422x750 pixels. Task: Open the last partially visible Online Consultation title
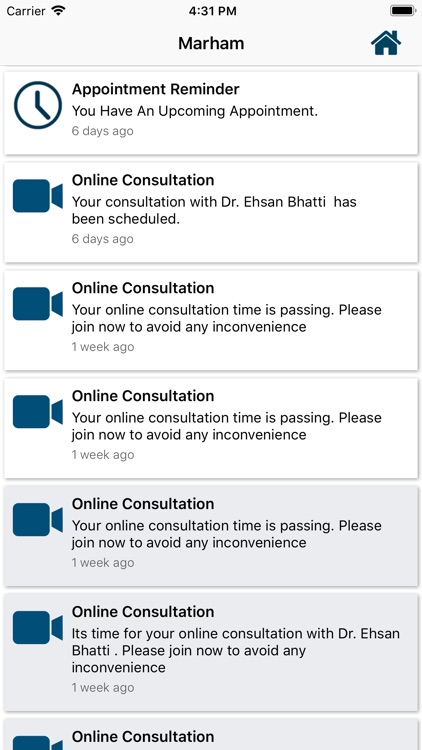[143, 737]
